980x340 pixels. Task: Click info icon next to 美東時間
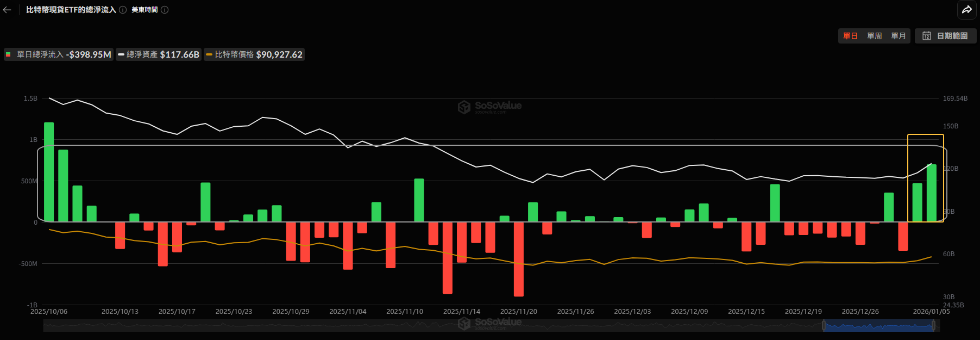coord(165,10)
